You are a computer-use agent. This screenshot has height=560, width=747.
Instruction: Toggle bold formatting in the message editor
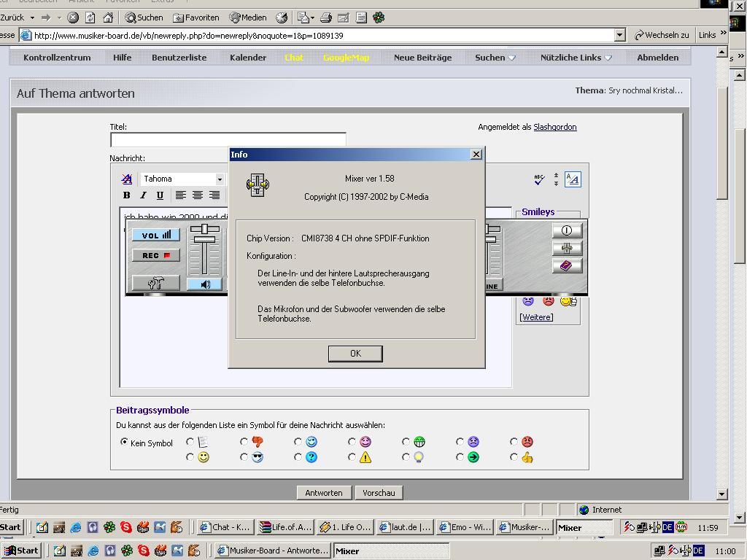127,195
